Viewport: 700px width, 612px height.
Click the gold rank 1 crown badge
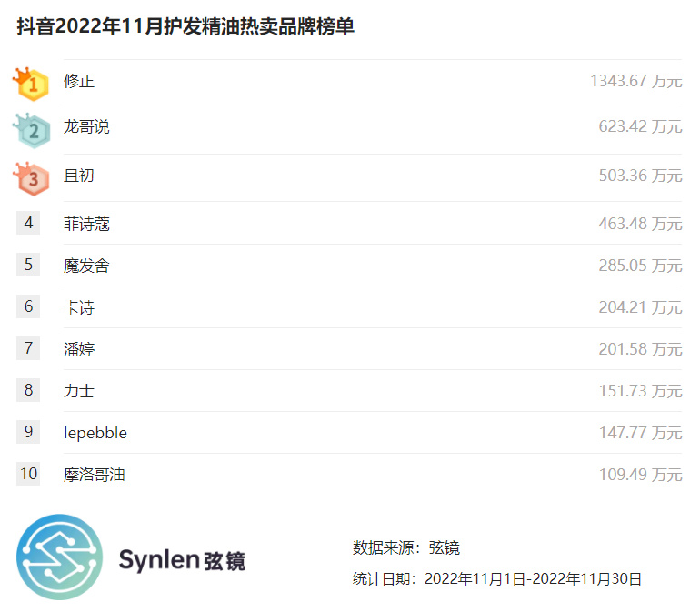click(x=31, y=84)
